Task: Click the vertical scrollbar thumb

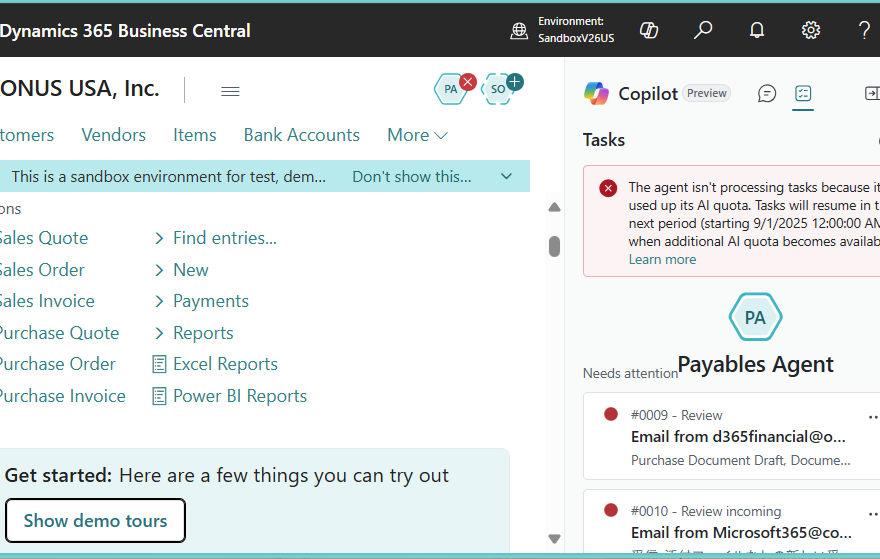Action: pyautogui.click(x=554, y=246)
